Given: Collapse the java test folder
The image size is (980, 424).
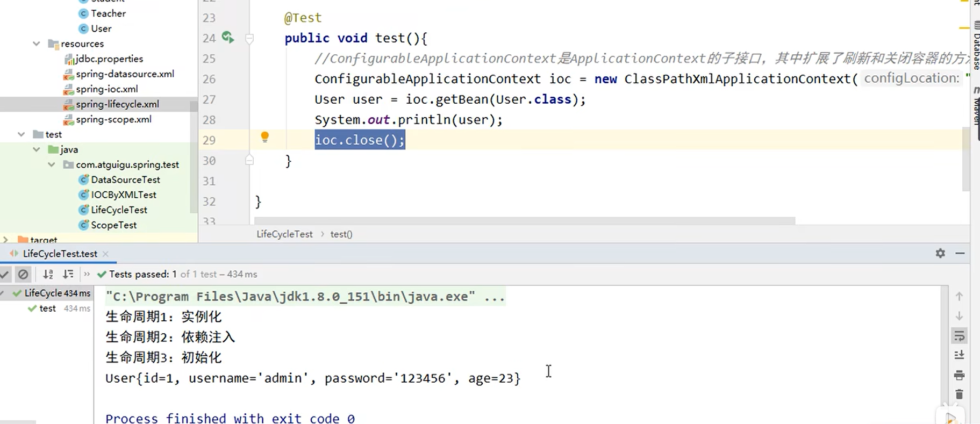Looking at the screenshot, I should [36, 149].
